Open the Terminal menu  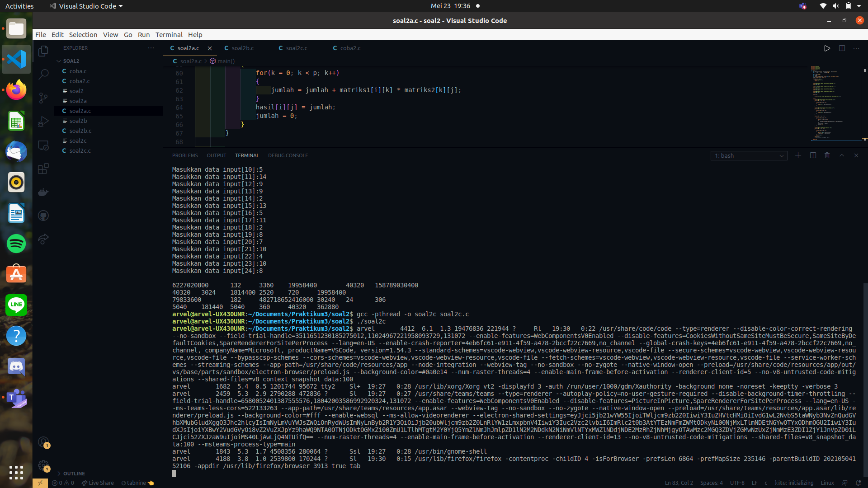[x=169, y=34]
